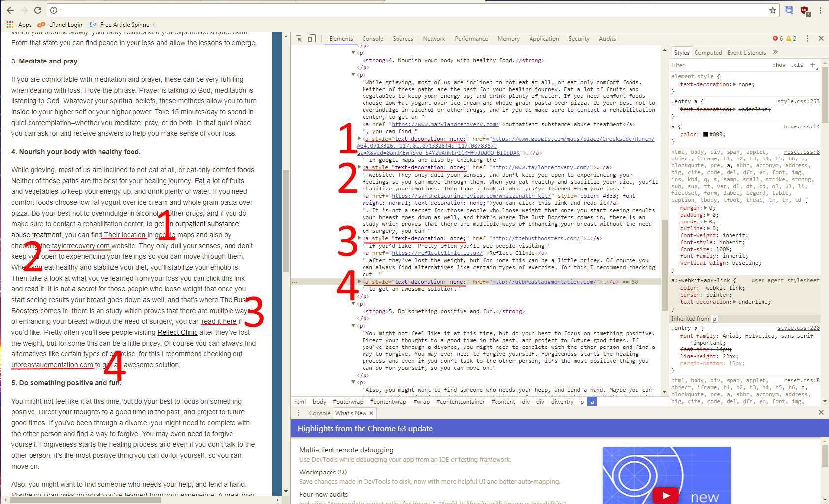Bookmark this page using the star icon

pos(772,10)
